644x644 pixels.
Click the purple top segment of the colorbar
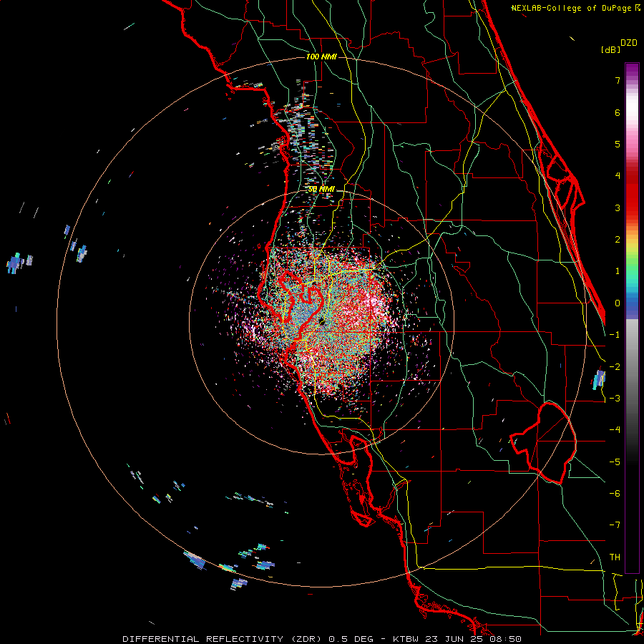(x=632, y=70)
